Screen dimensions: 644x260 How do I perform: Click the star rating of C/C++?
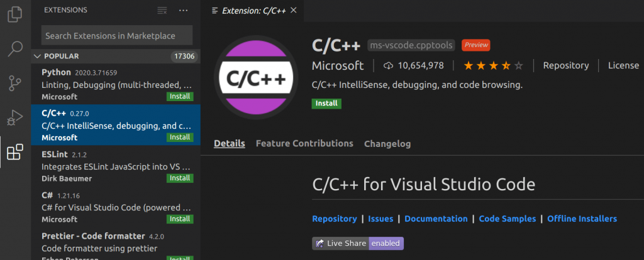pyautogui.click(x=493, y=65)
